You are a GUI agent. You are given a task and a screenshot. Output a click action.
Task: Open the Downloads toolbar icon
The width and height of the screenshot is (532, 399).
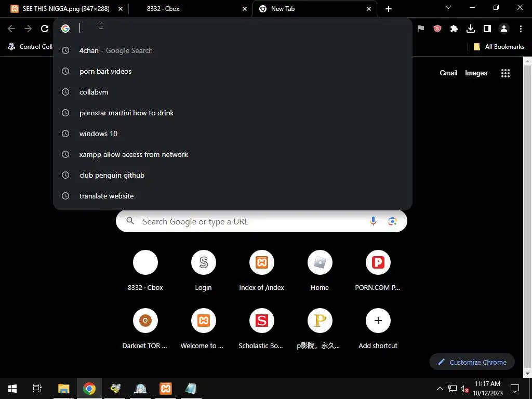[x=471, y=29]
